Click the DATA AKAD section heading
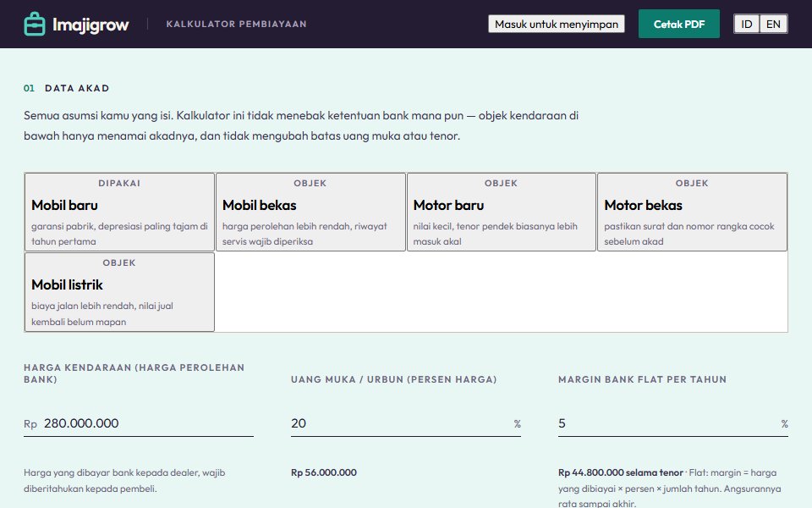Image resolution: width=812 pixels, height=508 pixels. [x=77, y=88]
